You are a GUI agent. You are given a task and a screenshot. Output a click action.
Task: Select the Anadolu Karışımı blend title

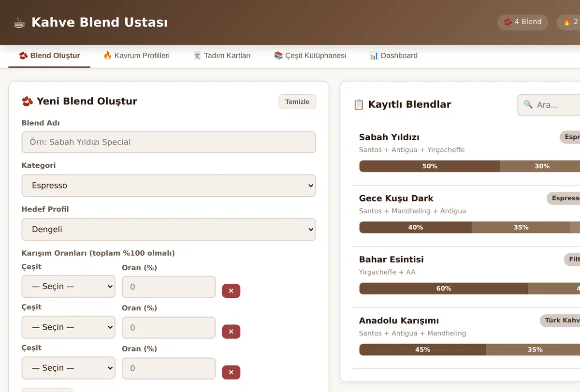point(399,320)
